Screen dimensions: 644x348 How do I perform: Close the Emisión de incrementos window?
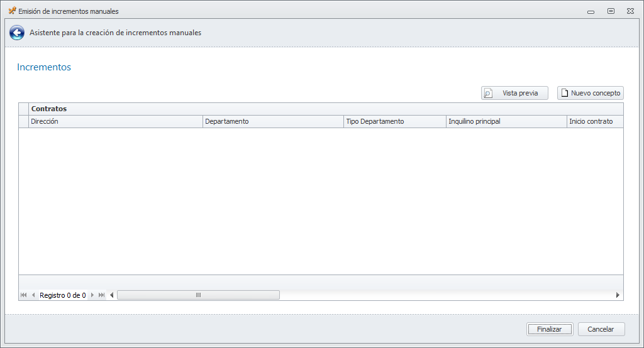pos(630,11)
